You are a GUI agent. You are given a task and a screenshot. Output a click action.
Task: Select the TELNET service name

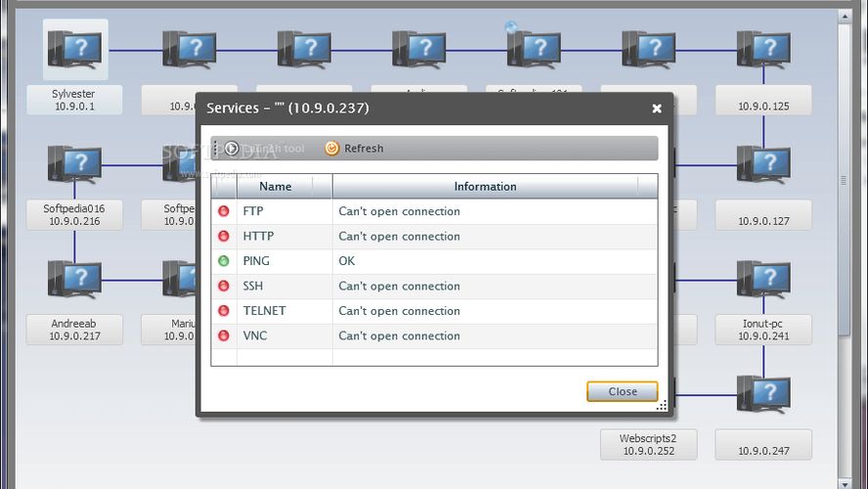coord(265,311)
